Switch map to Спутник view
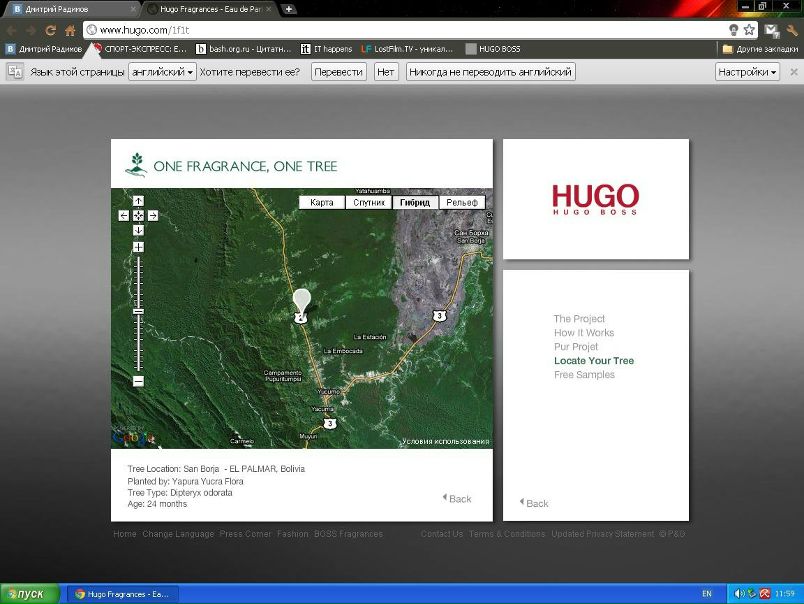This screenshot has width=804, height=604. pyautogui.click(x=368, y=203)
